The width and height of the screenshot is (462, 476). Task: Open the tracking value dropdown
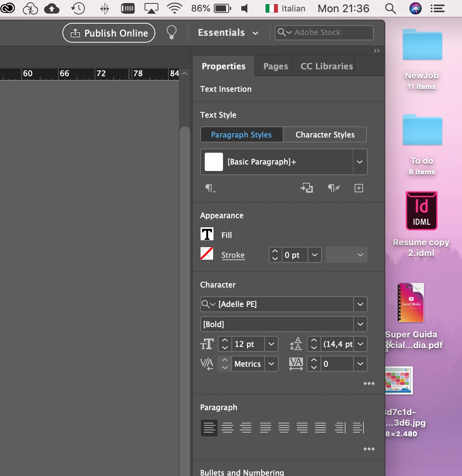(360, 364)
